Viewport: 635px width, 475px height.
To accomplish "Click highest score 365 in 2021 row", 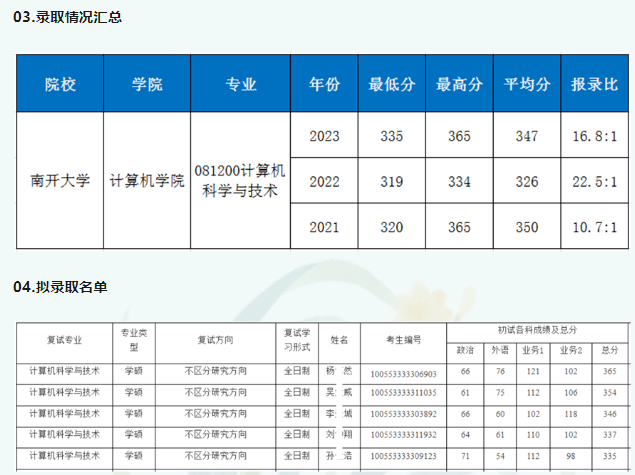I will [x=459, y=227].
